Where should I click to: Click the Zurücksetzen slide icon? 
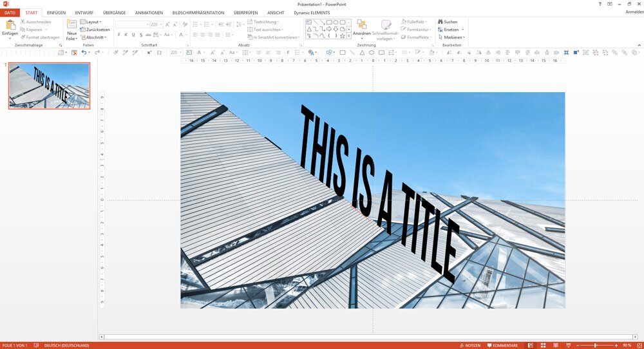pos(83,30)
